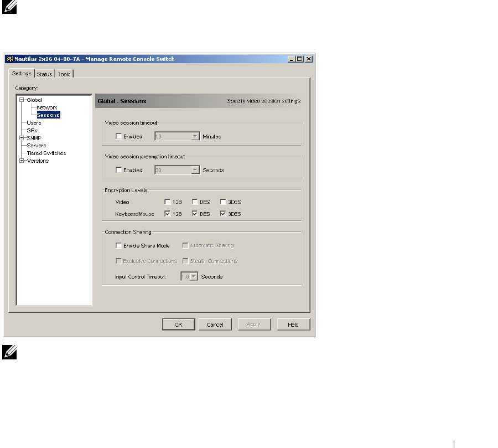Check the Enable Share Mode checkbox
Image resolution: width=498 pixels, height=448 pixels.
click(x=119, y=245)
